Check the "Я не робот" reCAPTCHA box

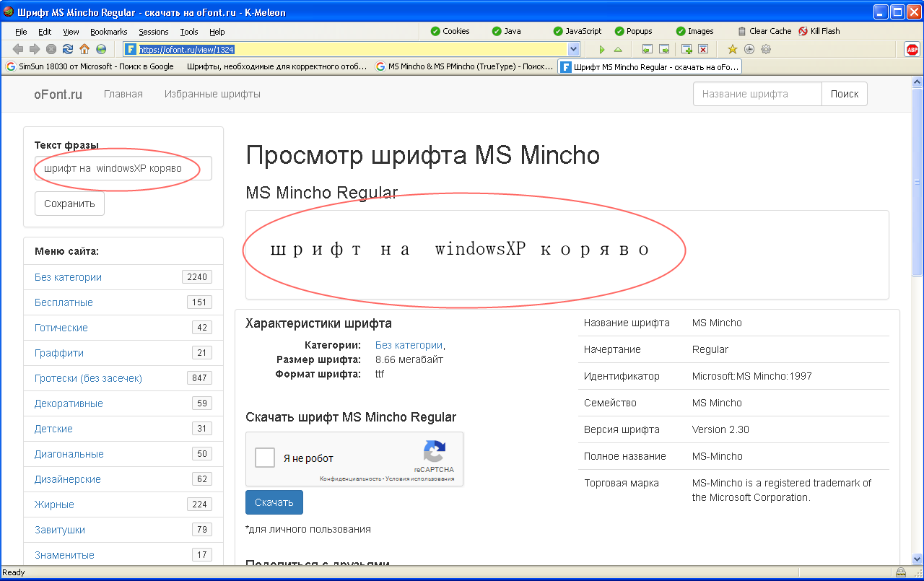[265, 458]
